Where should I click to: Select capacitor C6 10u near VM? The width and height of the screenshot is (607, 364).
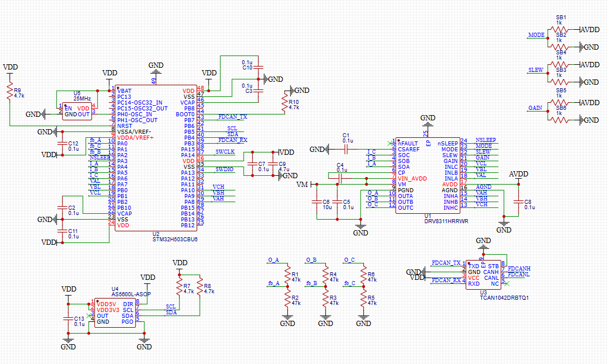click(316, 202)
